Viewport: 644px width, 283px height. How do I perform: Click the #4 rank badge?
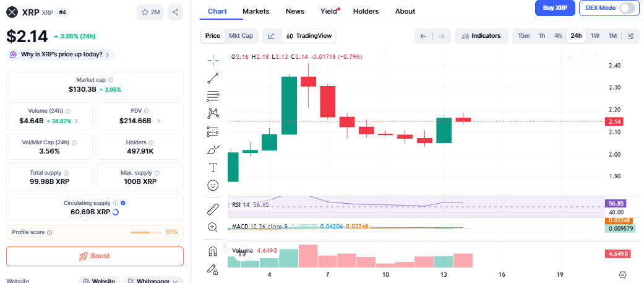click(x=62, y=12)
